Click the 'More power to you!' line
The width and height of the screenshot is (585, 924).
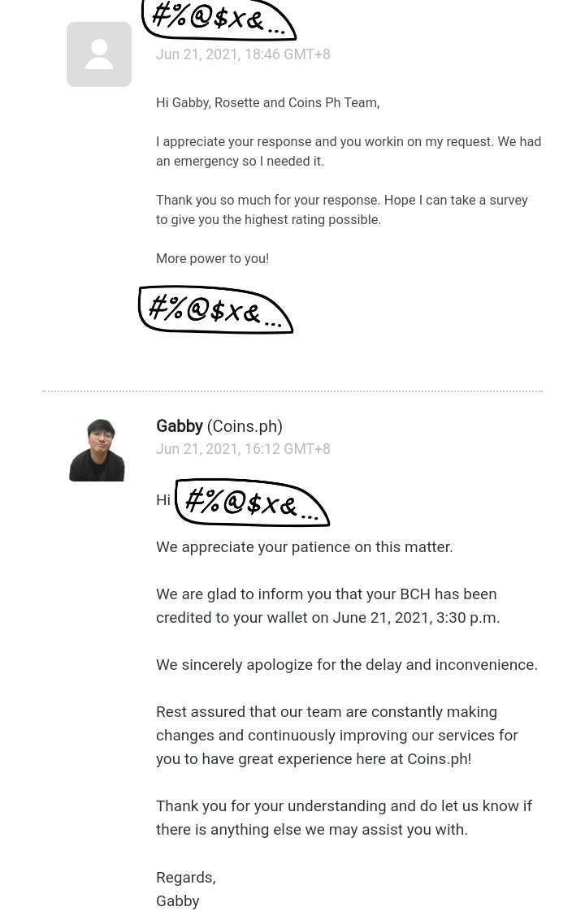[212, 259]
